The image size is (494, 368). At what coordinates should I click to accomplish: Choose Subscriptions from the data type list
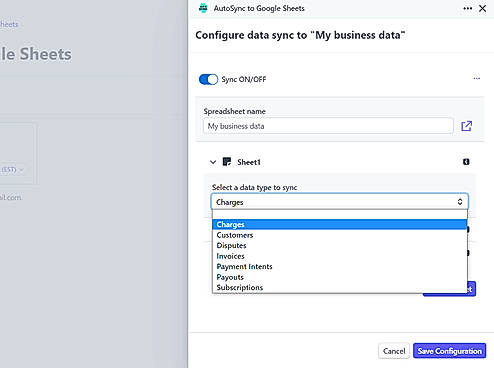340,287
